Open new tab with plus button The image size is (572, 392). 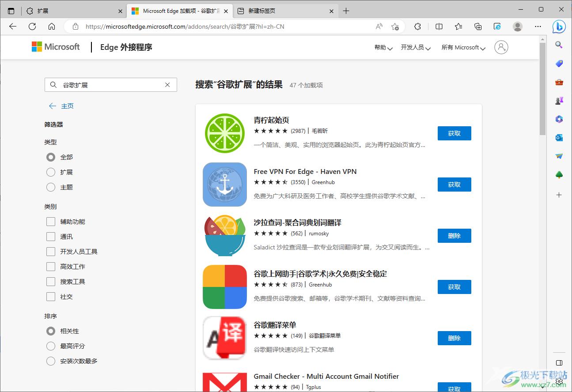346,11
